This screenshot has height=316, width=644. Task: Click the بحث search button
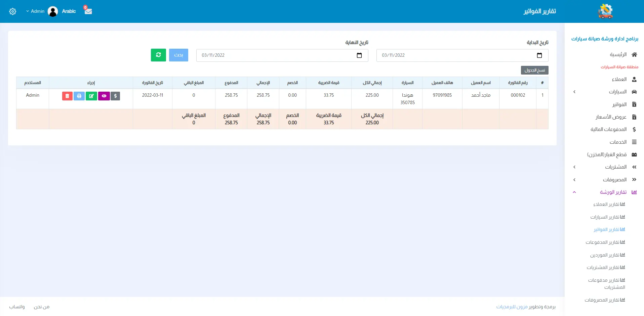click(178, 55)
